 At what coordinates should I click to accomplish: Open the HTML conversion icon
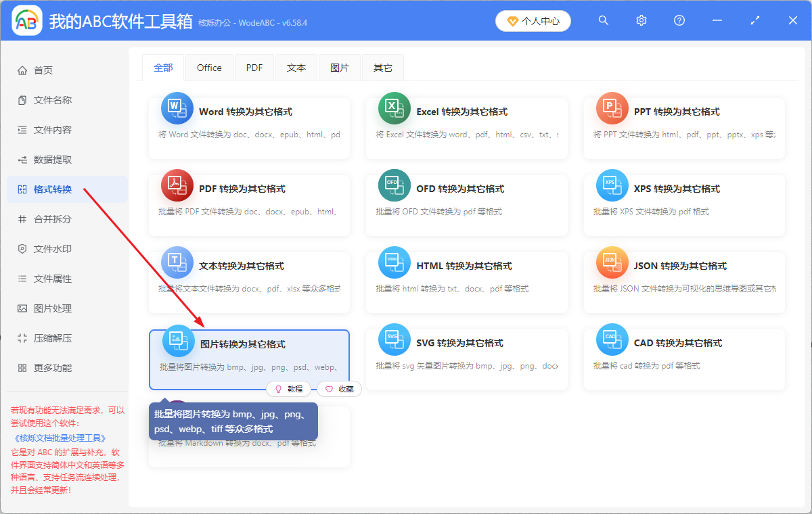point(394,262)
